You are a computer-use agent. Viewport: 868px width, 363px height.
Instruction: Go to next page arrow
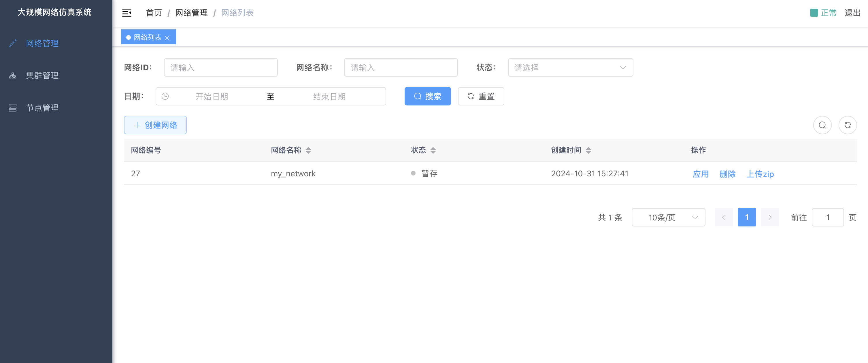point(770,217)
